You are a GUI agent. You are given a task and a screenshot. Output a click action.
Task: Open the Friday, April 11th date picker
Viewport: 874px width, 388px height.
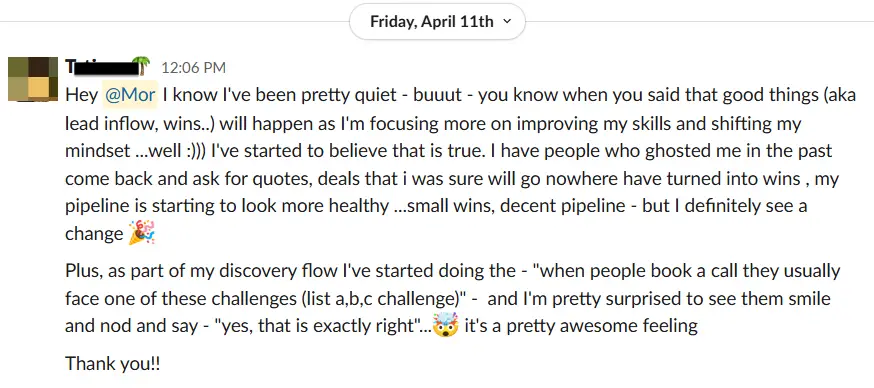click(438, 22)
